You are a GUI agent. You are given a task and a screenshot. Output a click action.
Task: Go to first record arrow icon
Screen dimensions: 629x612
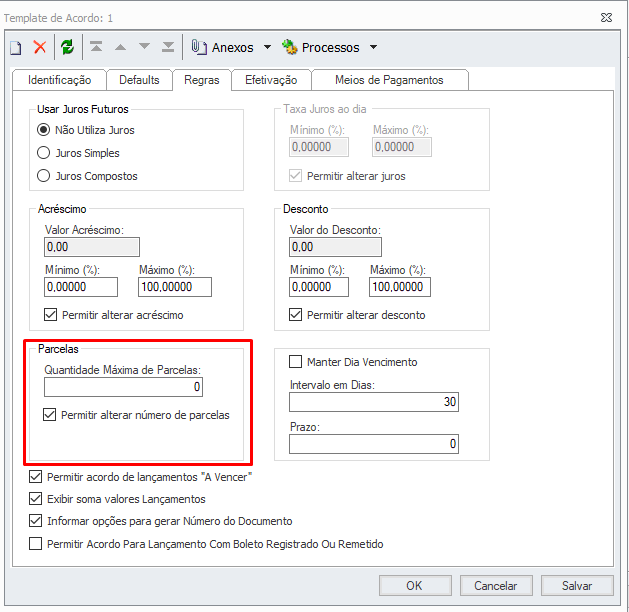96,47
